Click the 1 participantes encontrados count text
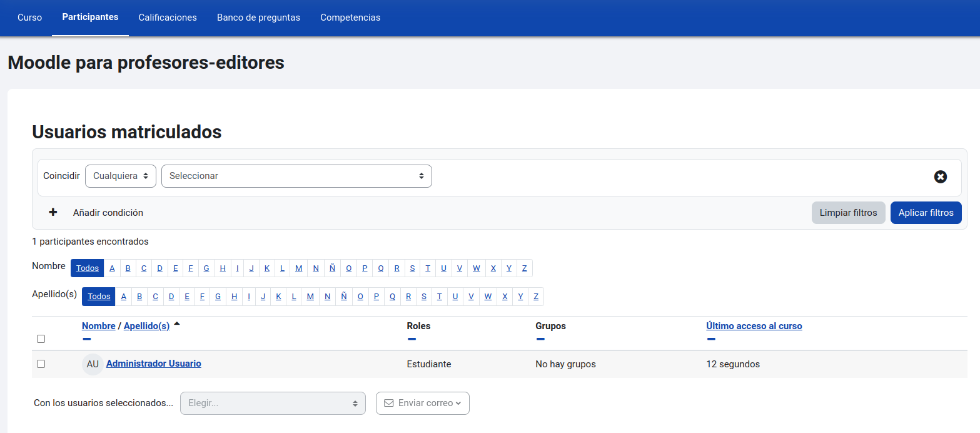The height and width of the screenshot is (433, 980). [90, 242]
